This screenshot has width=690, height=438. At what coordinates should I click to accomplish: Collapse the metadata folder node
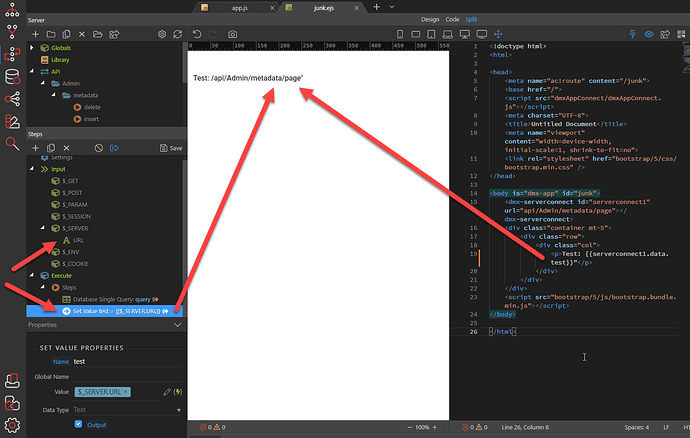tap(54, 95)
